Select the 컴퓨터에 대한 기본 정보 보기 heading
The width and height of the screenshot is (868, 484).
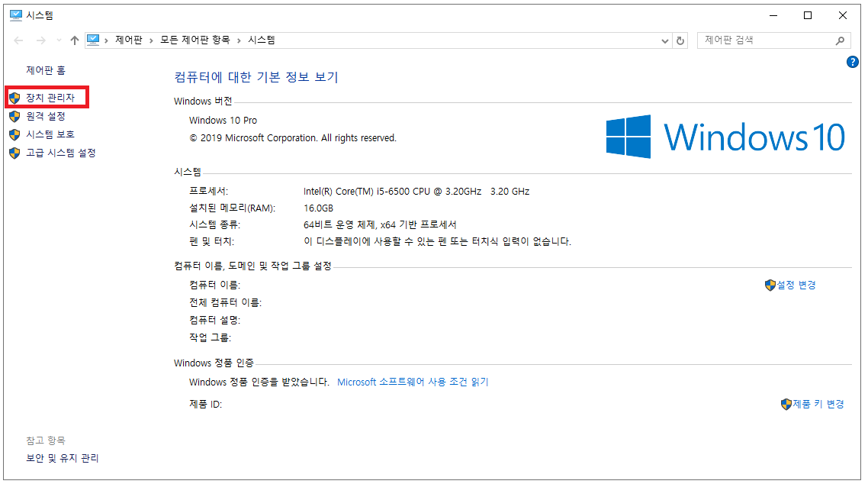pyautogui.click(x=256, y=77)
